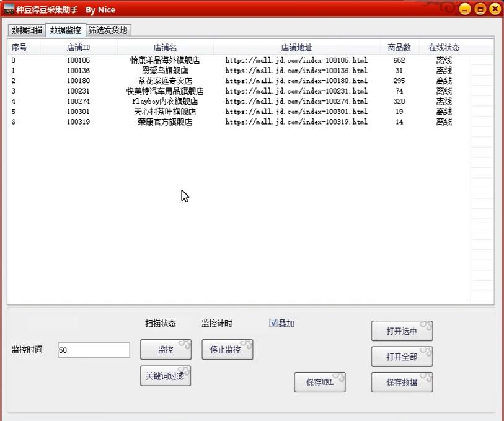504x421 pixels.
Task: Maximize the window with orange button
Action: (480, 9)
